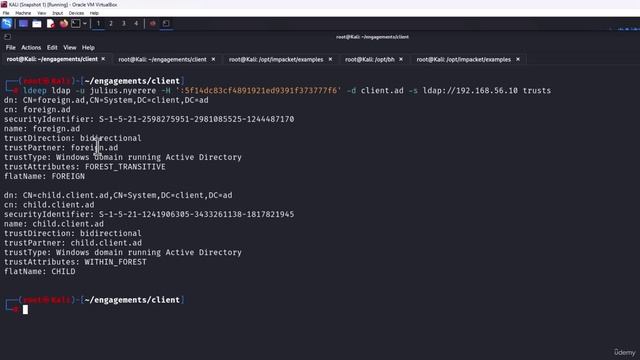Click 'trustAttributes: WITHIN_FOREST'

coord(75,262)
